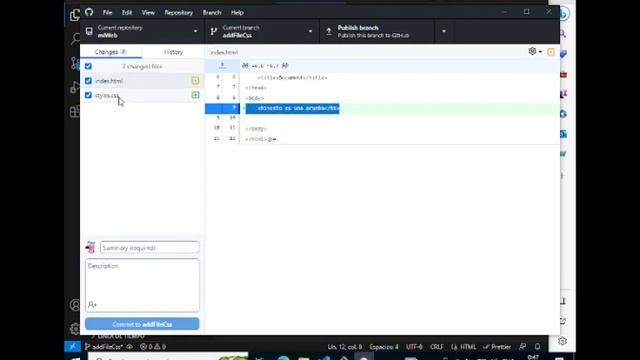Image resolution: width=640 pixels, height=360 pixels.
Task: Open VS Code Extensions icon
Action: (75, 111)
